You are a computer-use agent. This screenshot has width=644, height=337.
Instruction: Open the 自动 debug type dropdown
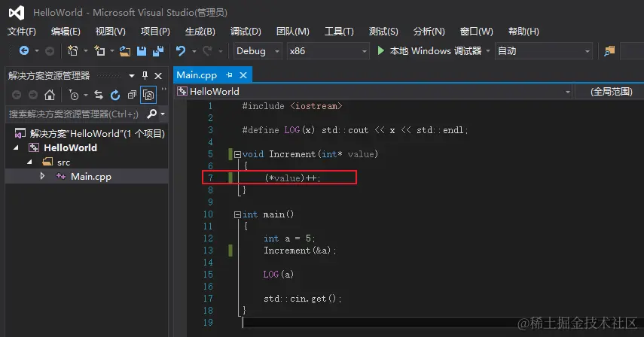pos(543,51)
